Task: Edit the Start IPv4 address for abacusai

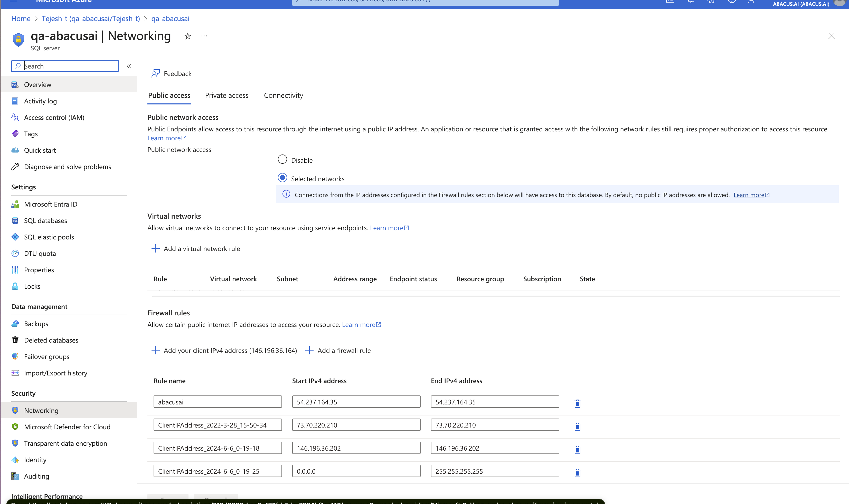Action: (x=356, y=401)
